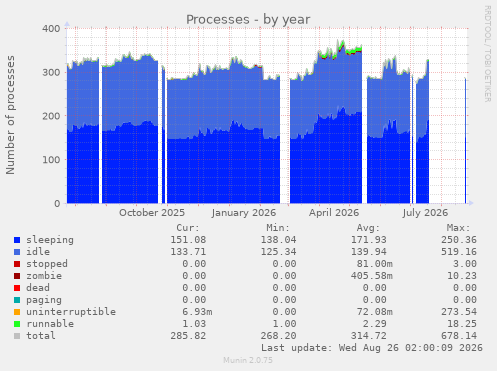Click stopped maximum value 3.00
497x371 pixels.
pyautogui.click(x=465, y=264)
